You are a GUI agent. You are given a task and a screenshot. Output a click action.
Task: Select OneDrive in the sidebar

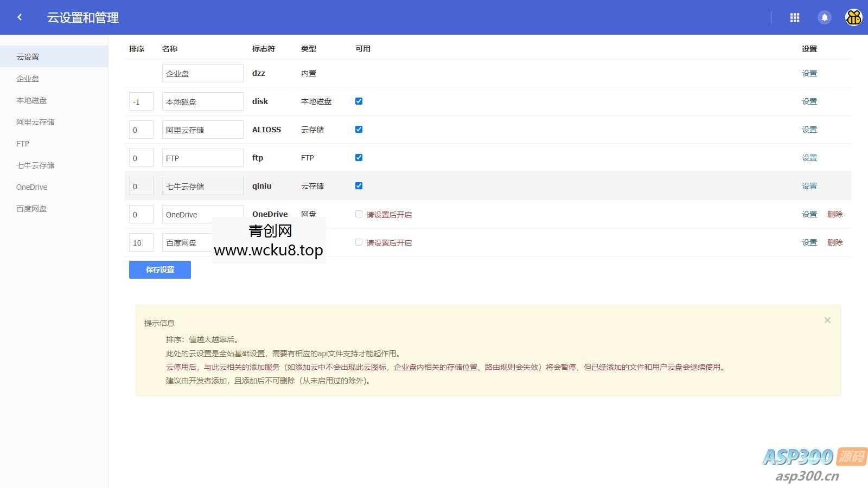point(31,187)
